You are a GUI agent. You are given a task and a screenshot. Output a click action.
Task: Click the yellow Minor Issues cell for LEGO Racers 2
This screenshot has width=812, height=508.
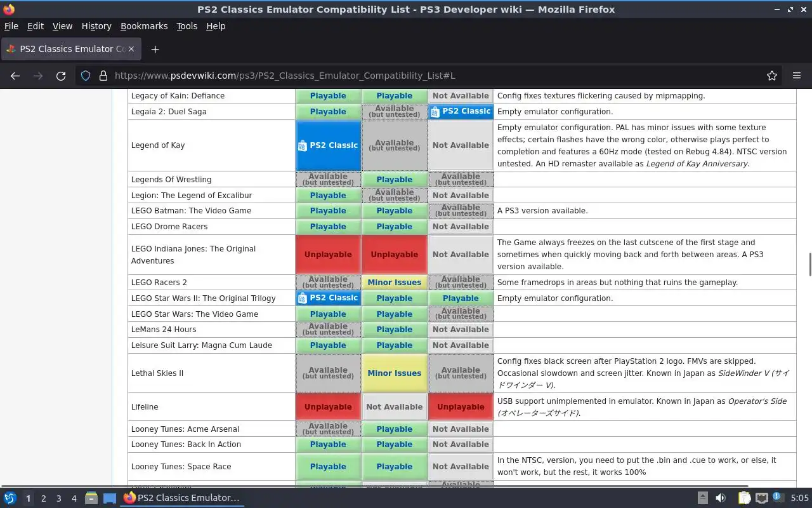[395, 283]
